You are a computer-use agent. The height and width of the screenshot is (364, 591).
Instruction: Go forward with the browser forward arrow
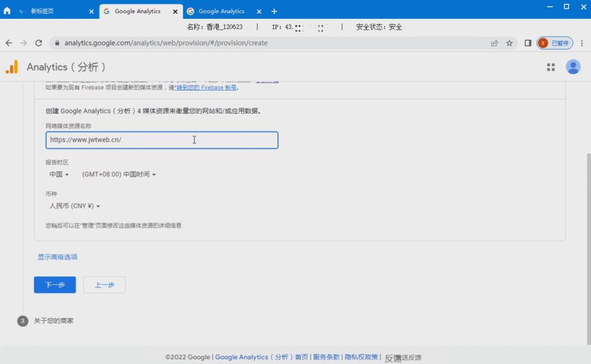coord(24,43)
